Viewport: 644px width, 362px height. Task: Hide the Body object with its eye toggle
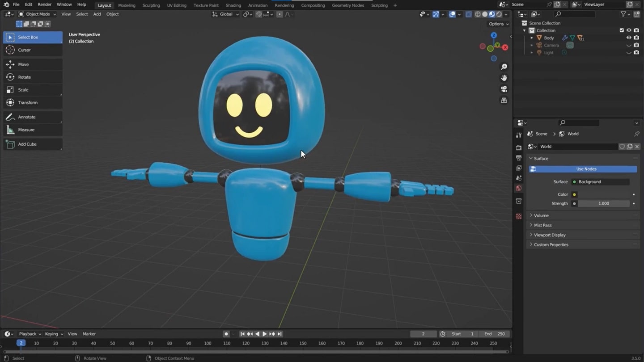629,38
